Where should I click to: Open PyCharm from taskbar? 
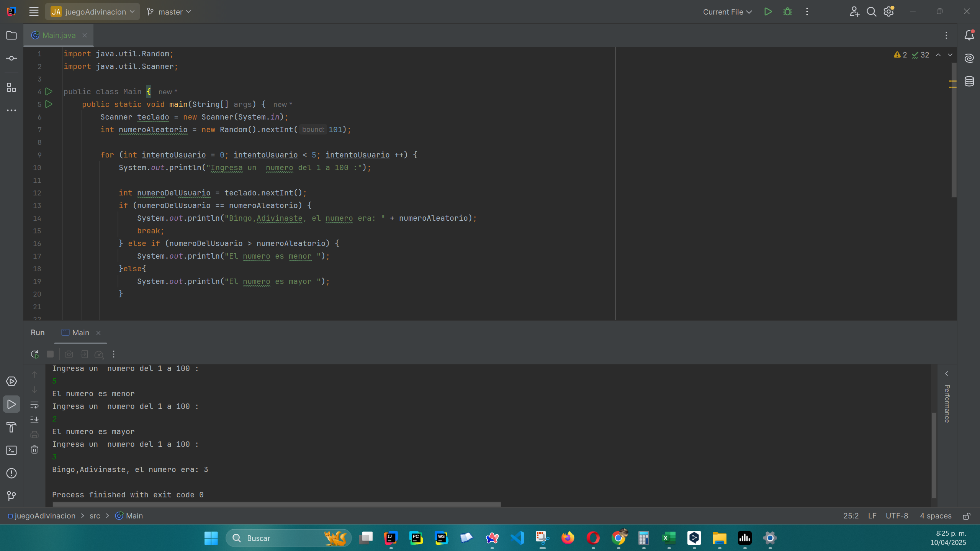click(416, 538)
